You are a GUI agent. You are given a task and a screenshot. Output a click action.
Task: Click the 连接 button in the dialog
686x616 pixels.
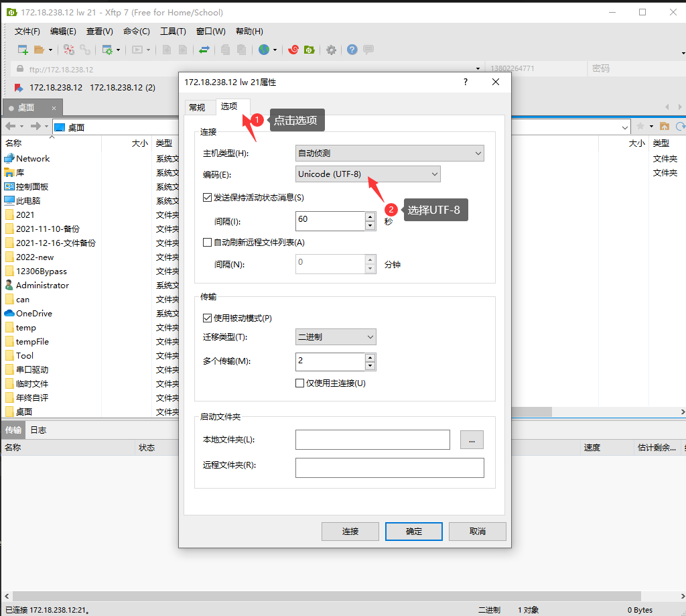[x=350, y=532]
